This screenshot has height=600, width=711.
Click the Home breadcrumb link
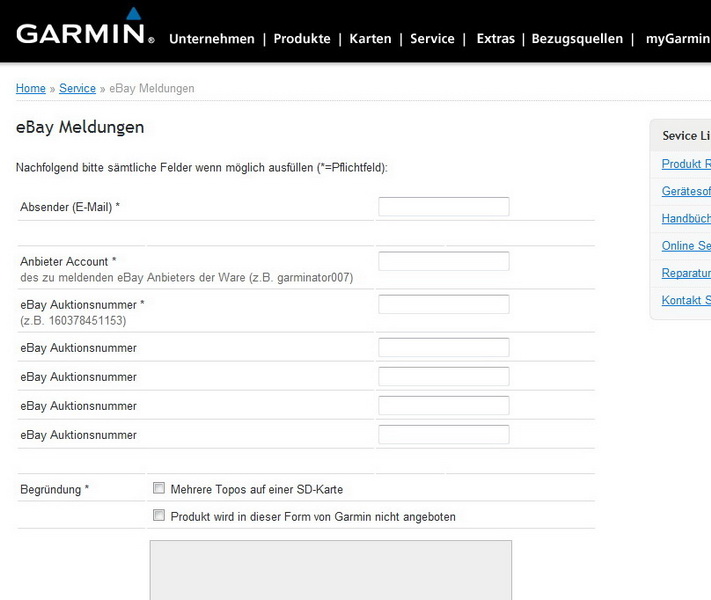click(x=31, y=89)
